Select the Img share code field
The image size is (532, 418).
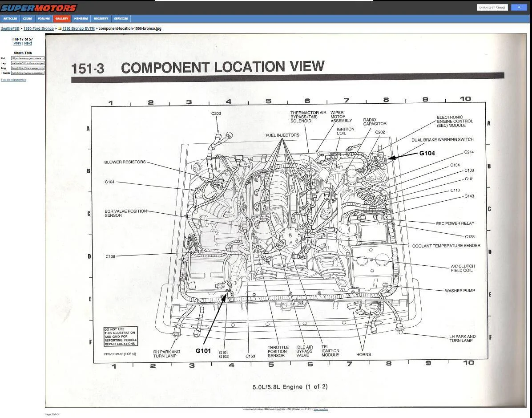point(28,69)
